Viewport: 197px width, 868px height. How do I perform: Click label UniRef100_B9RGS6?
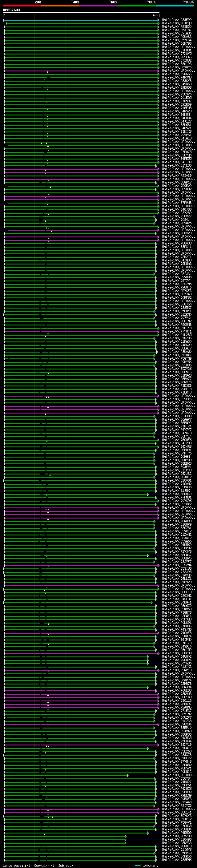coord(177,74)
